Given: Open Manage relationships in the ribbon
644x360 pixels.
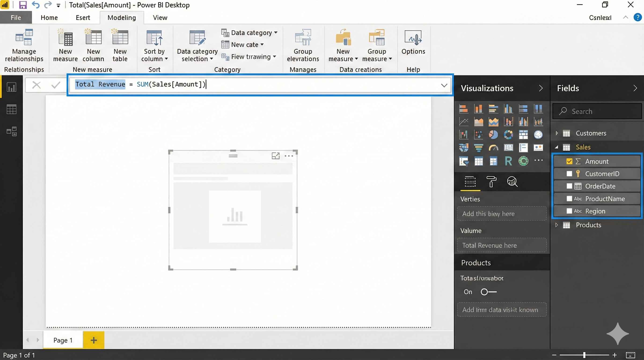Looking at the screenshot, I should point(24,45).
